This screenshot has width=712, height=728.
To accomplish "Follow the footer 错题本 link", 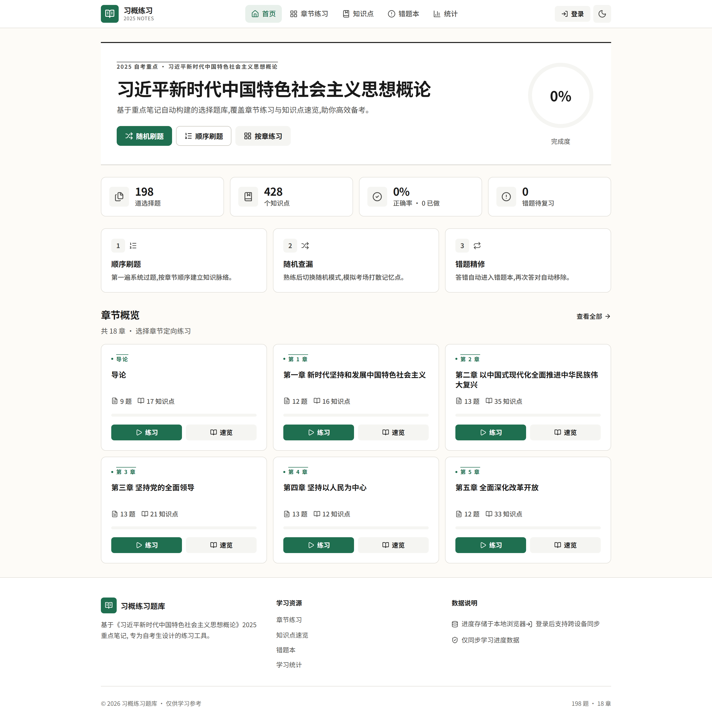I will coord(286,650).
